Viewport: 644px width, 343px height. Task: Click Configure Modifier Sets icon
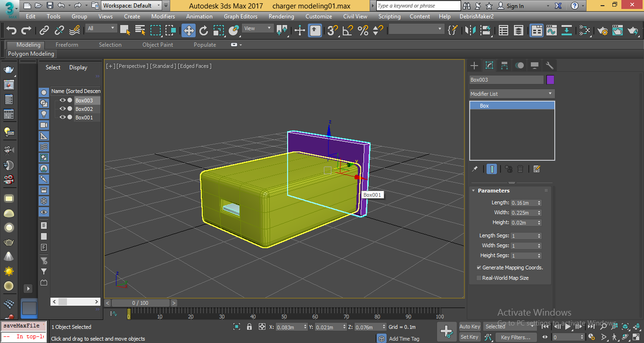tap(537, 169)
